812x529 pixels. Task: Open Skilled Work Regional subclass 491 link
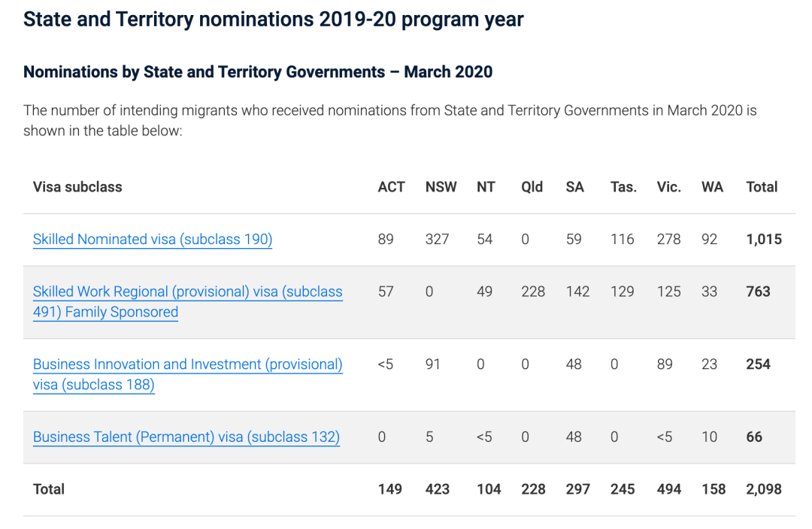pos(187,292)
